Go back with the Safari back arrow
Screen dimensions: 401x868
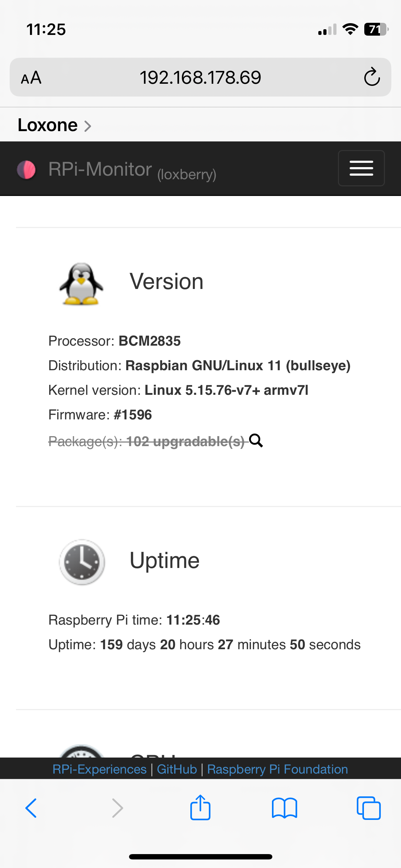[x=31, y=808]
